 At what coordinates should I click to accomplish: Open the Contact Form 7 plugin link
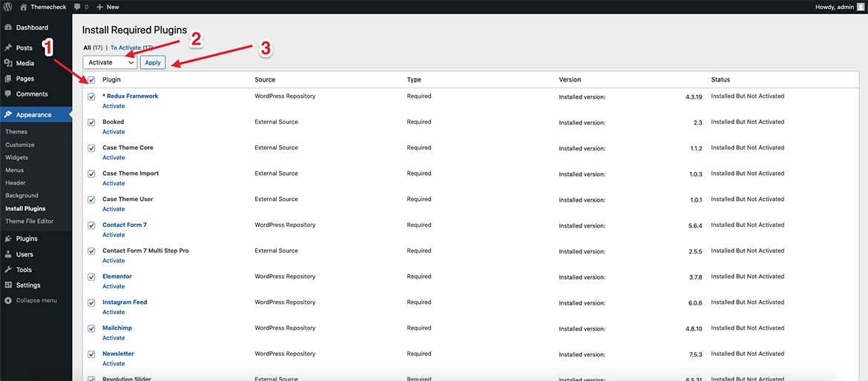tap(125, 225)
